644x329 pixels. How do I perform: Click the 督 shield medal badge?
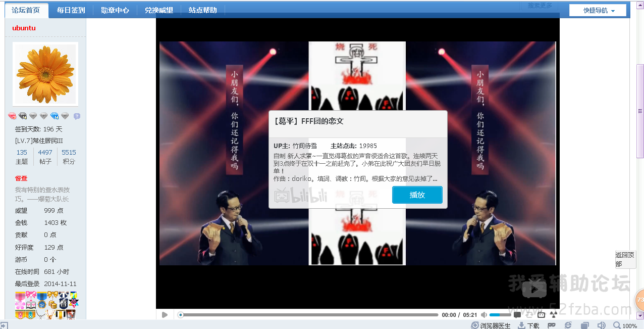click(x=63, y=300)
